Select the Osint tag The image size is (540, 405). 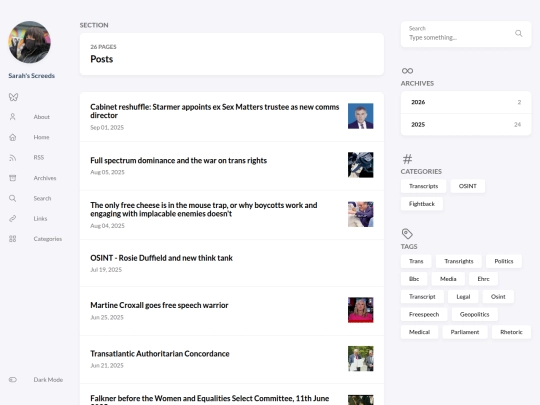(498, 297)
